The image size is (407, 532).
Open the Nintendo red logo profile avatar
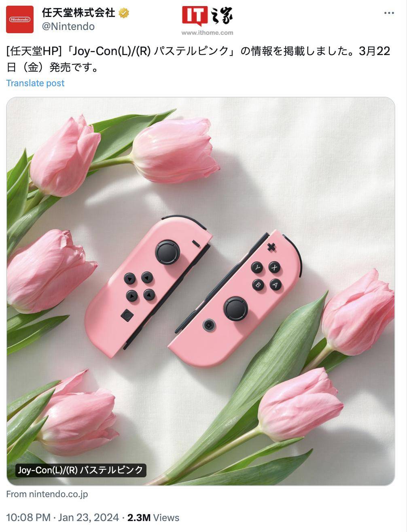pyautogui.click(x=20, y=19)
